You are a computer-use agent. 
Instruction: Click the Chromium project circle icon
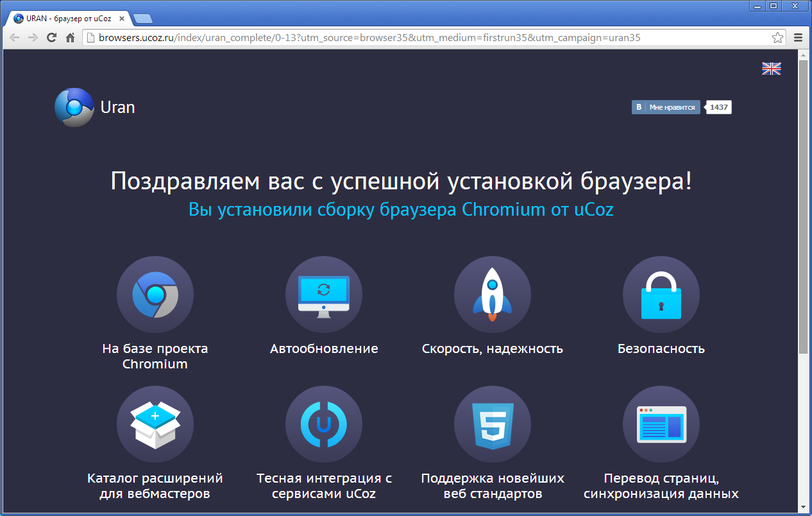[x=155, y=295]
